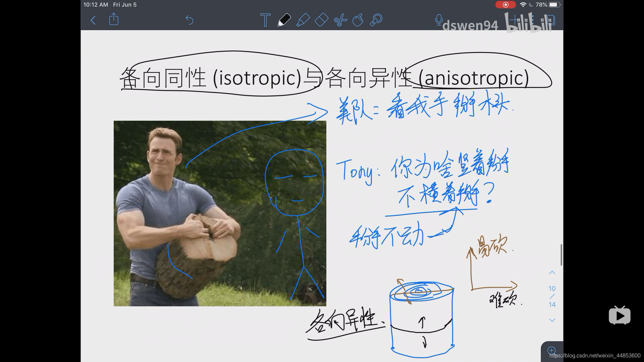Open the zoom magnifier tool
Viewport: 644px width, 362px height.
pos(376,20)
